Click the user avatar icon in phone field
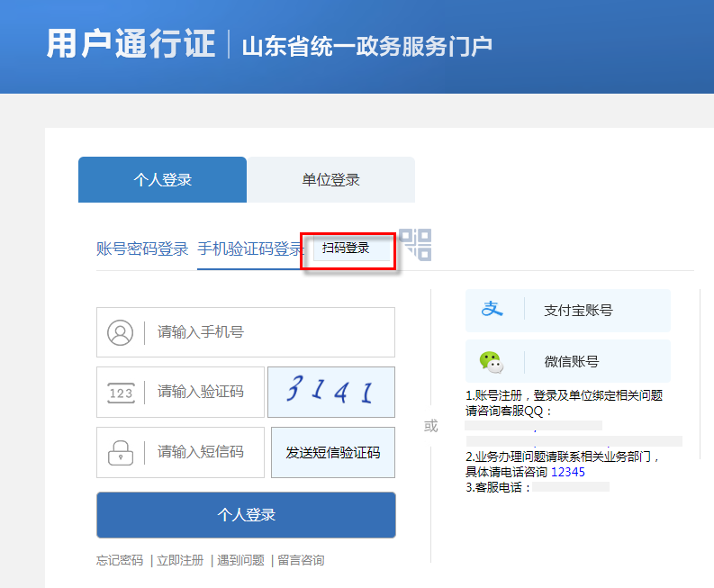 120,332
